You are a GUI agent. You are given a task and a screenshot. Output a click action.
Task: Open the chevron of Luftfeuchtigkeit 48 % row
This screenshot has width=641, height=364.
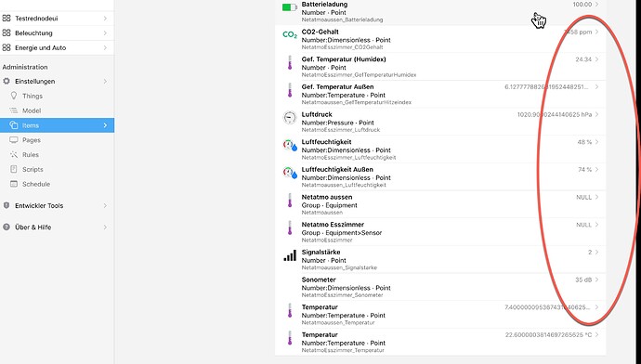(x=596, y=142)
